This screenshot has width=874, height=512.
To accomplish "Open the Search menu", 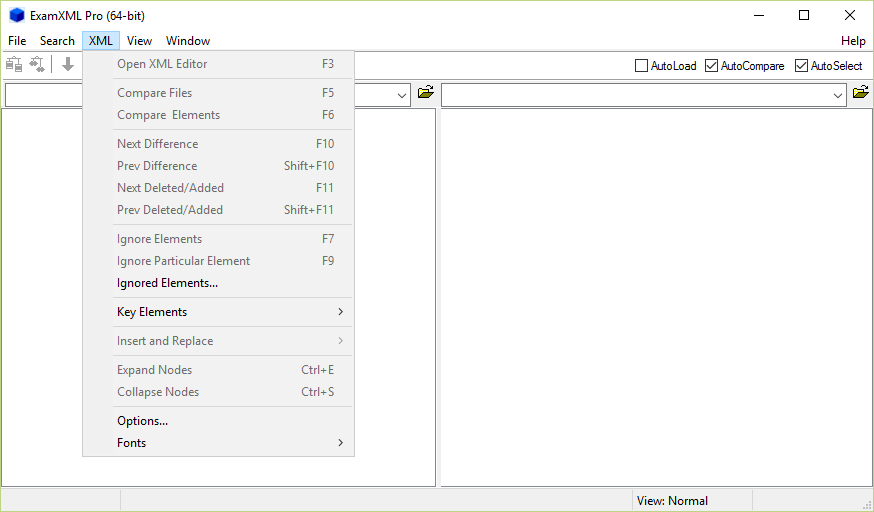I will (x=57, y=41).
